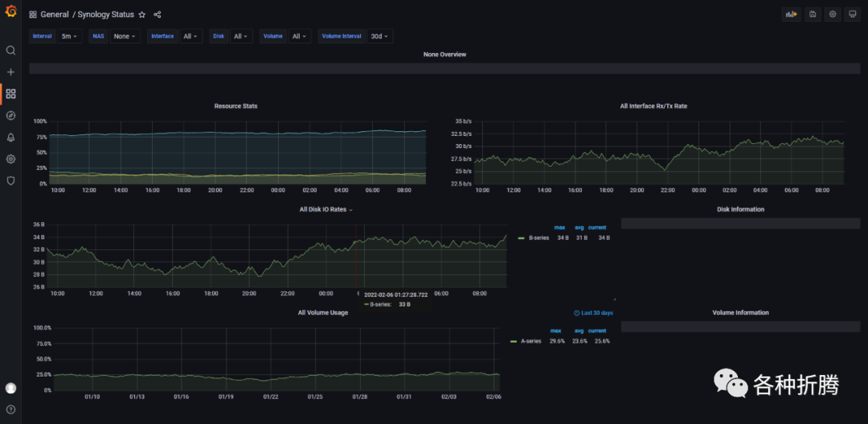
Task: Click the Create plus icon in sidebar
Action: (10, 72)
